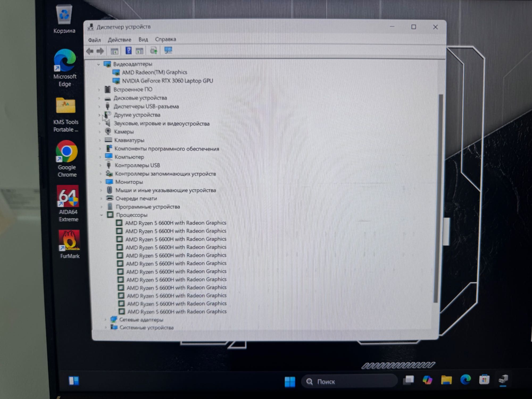Screen dimensions: 532x399
Task: Select Контроллеры запоминающих устройств row
Action: [x=165, y=174]
